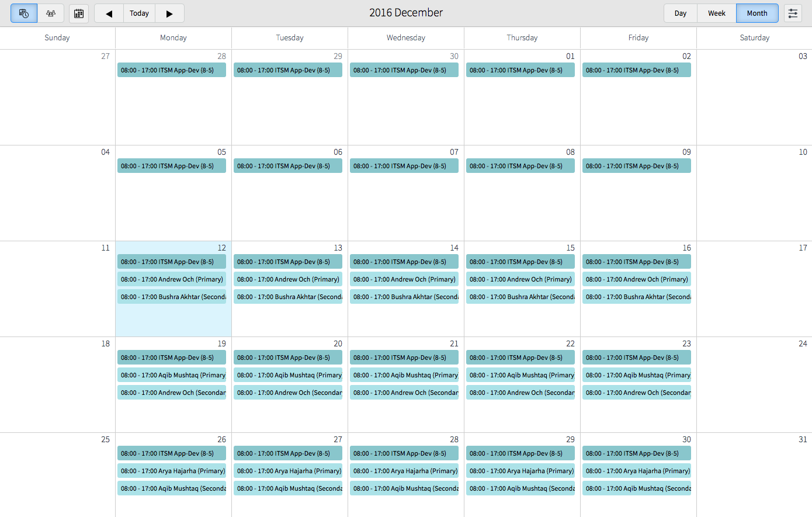Viewport: 812px width, 517px height.
Task: Open the ITSM App-Dev event on December 5
Action: point(171,165)
